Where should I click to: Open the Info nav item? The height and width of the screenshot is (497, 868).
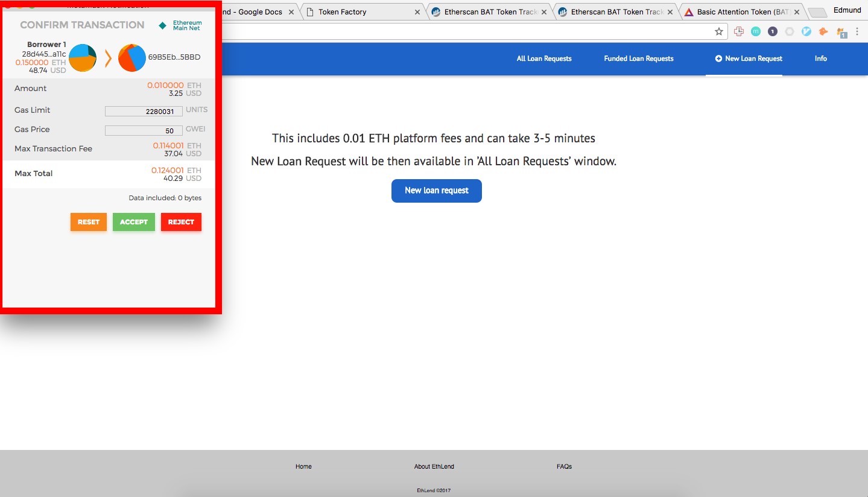pyautogui.click(x=821, y=59)
